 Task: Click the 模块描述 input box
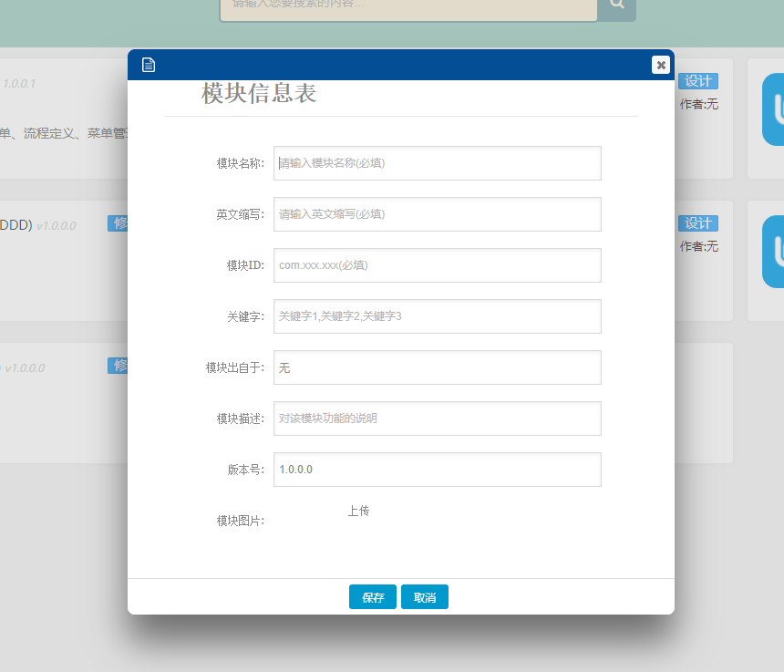click(438, 419)
